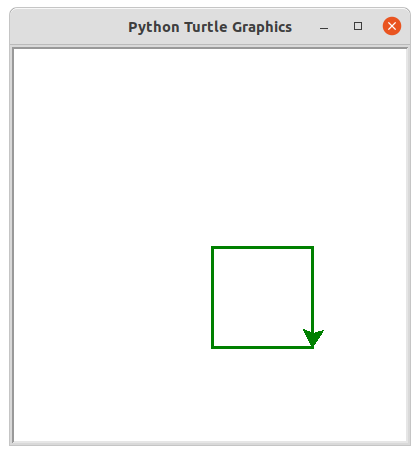Click the bottom-left corner of the green square

click(212, 347)
